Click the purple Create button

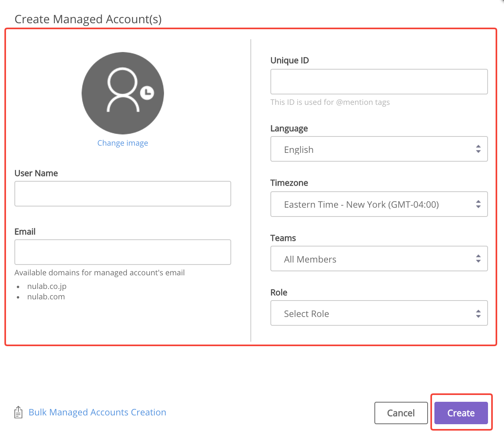pos(461,413)
